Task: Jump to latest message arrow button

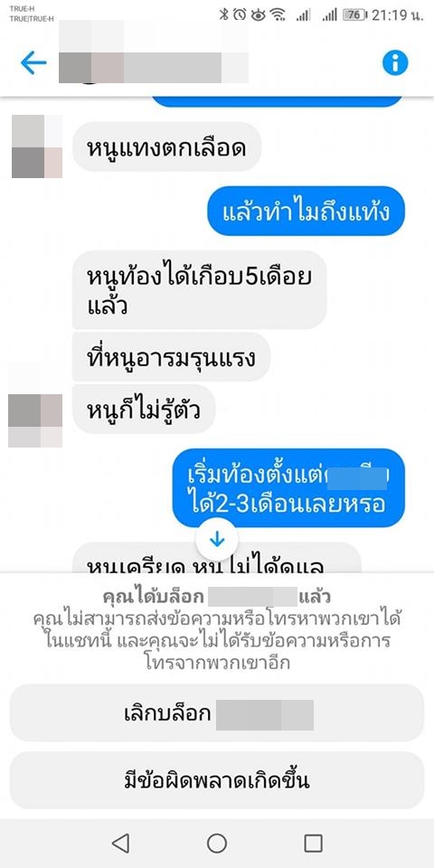Action: tap(216, 539)
